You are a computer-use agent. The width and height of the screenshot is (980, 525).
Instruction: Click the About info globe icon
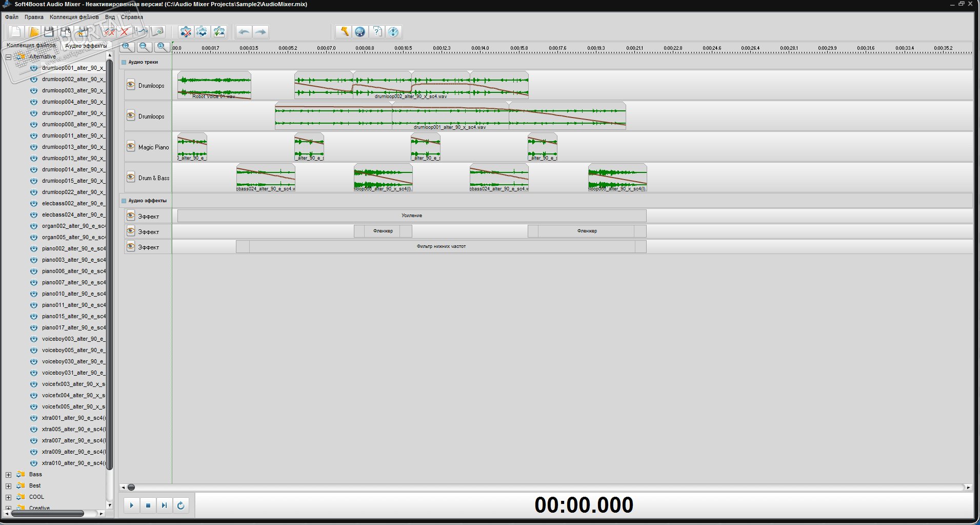coord(393,32)
